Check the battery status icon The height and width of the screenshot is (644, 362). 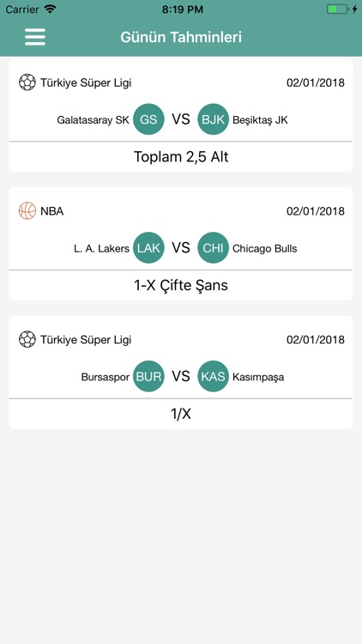coord(337,9)
